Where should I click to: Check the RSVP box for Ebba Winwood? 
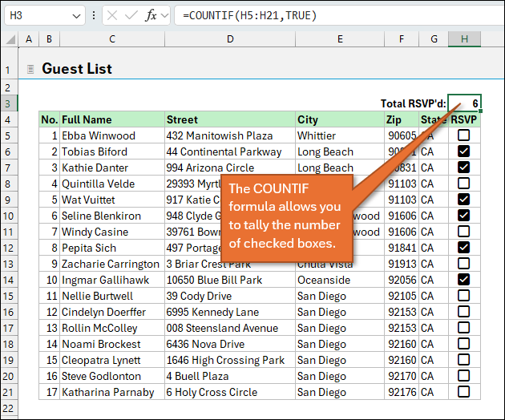click(463, 135)
